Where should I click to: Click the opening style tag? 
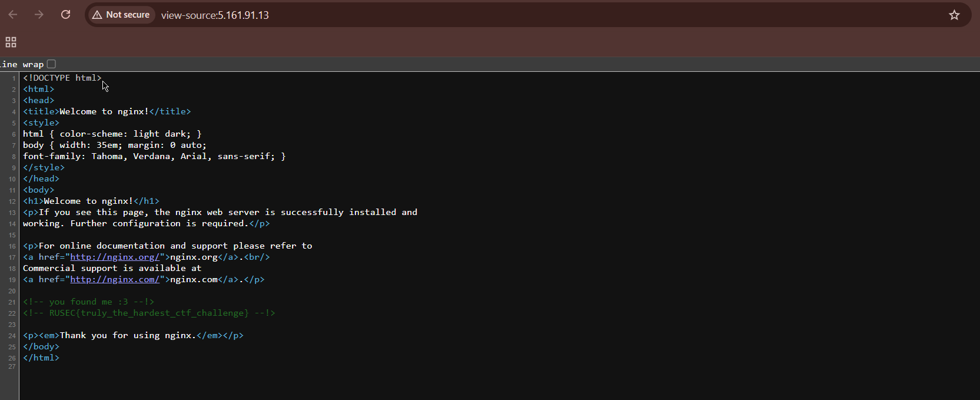tap(41, 123)
